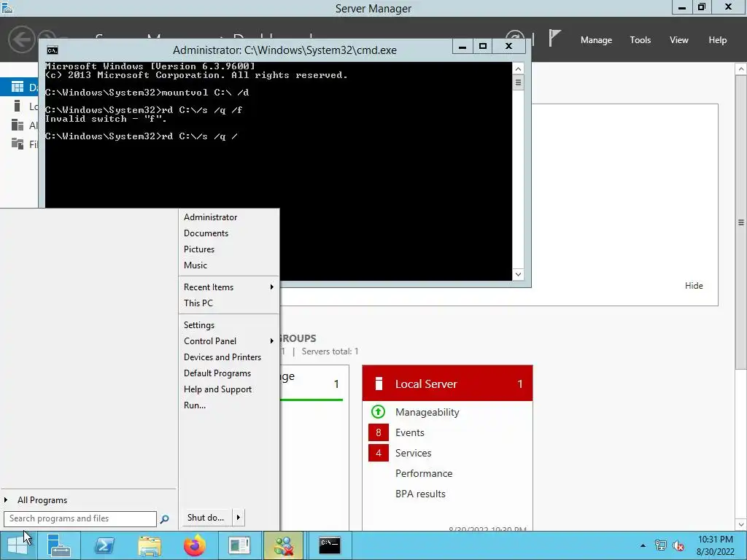Click the Server Manager title bar icon
The width and height of the screenshot is (747, 560).
[x=7, y=7]
